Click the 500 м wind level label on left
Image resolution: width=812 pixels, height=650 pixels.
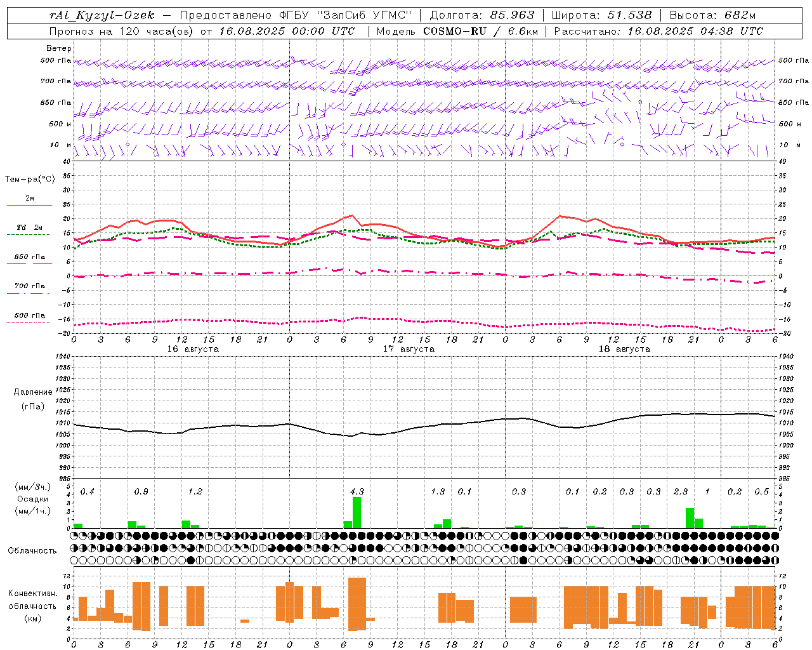click(x=60, y=124)
